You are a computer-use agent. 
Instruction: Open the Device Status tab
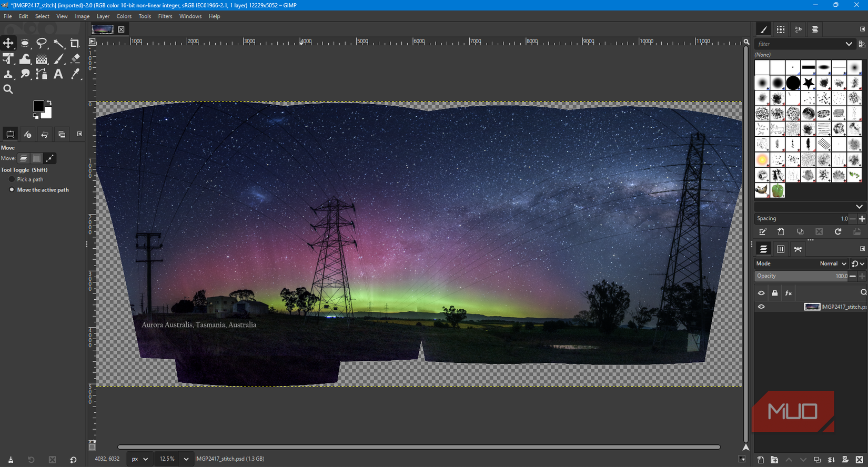pos(27,134)
